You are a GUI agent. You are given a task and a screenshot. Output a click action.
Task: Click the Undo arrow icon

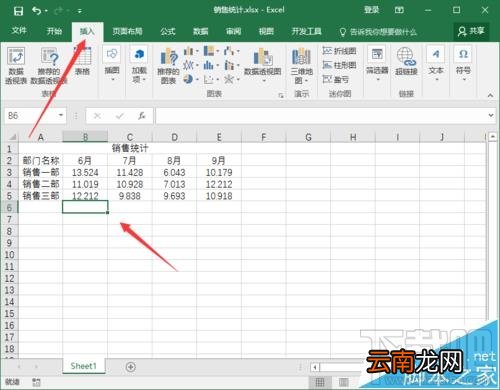pyautogui.click(x=36, y=11)
